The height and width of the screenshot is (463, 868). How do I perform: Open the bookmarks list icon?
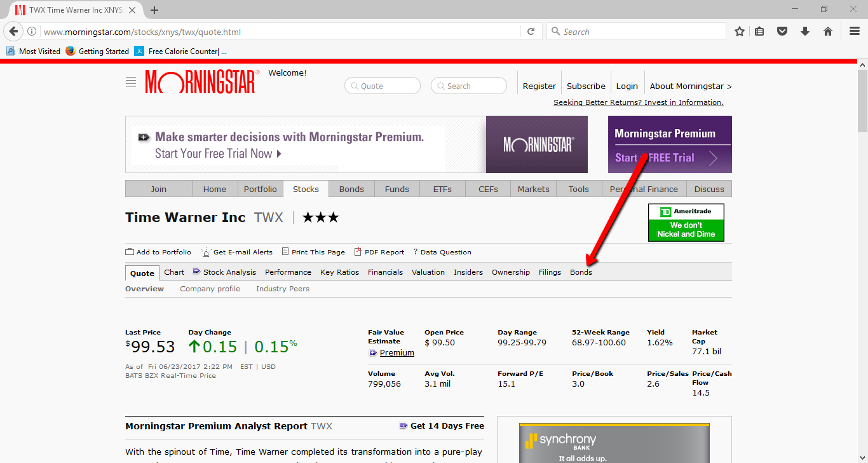759,31
